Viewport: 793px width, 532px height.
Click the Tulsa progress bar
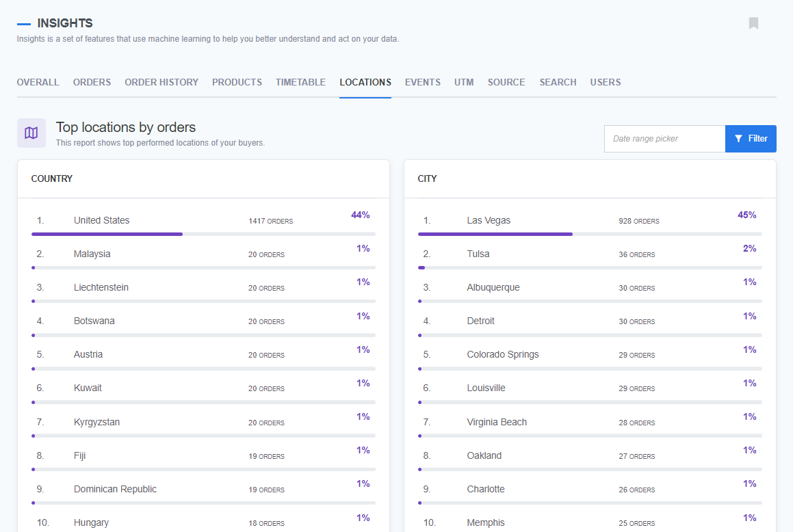coord(590,268)
